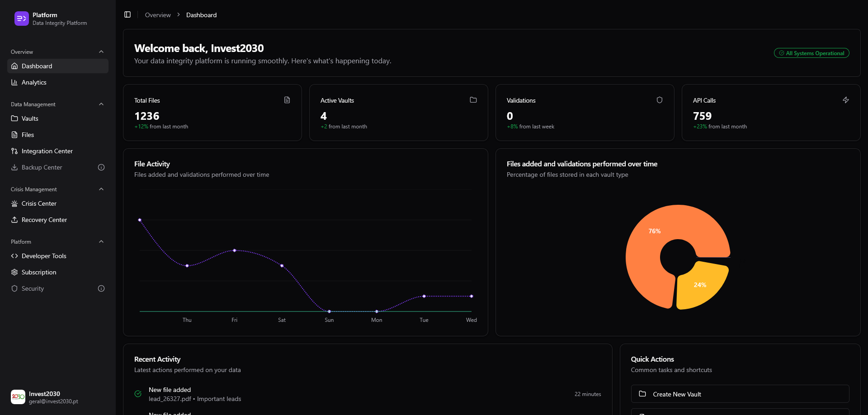
Task: Collapse the Crisis Management section
Action: click(x=101, y=189)
